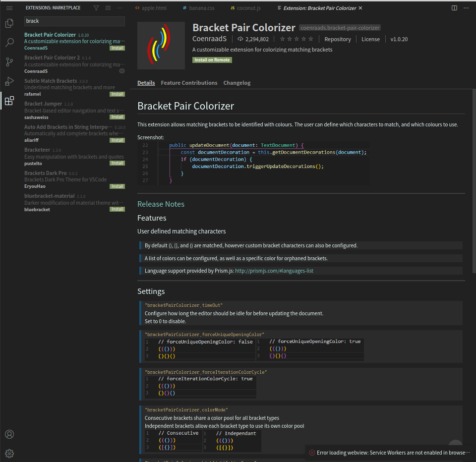This screenshot has height=462, width=476.
Task: Click the install count download icon
Action: 240,39
